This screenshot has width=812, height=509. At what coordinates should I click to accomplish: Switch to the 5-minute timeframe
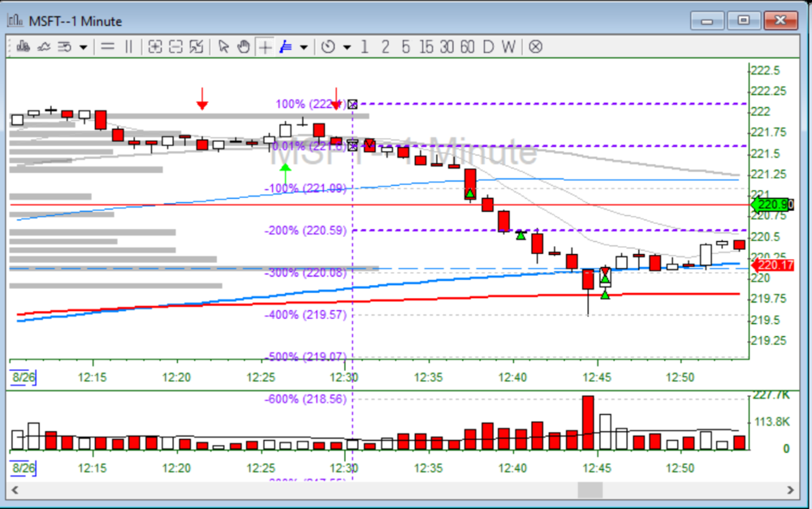405,46
